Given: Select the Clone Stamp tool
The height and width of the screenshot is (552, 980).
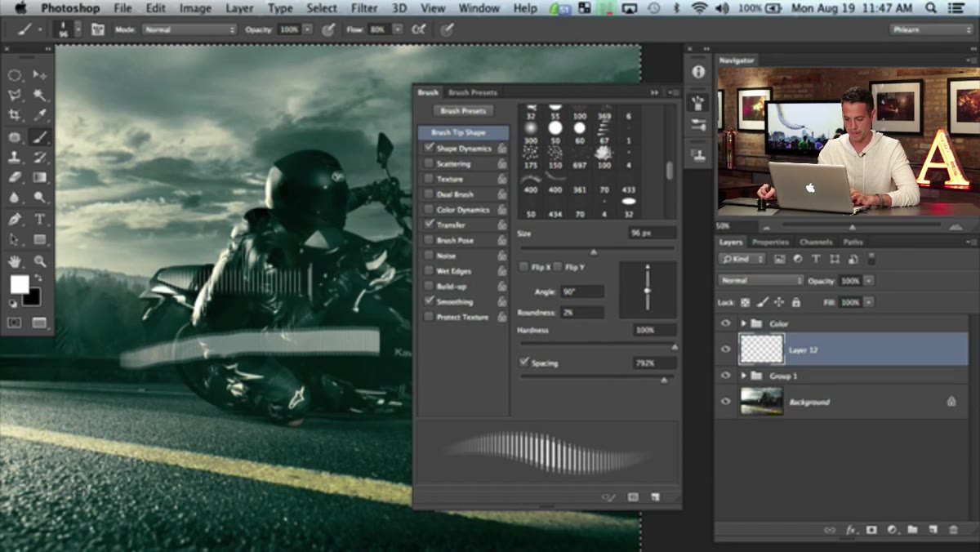Looking at the screenshot, I should (x=15, y=157).
